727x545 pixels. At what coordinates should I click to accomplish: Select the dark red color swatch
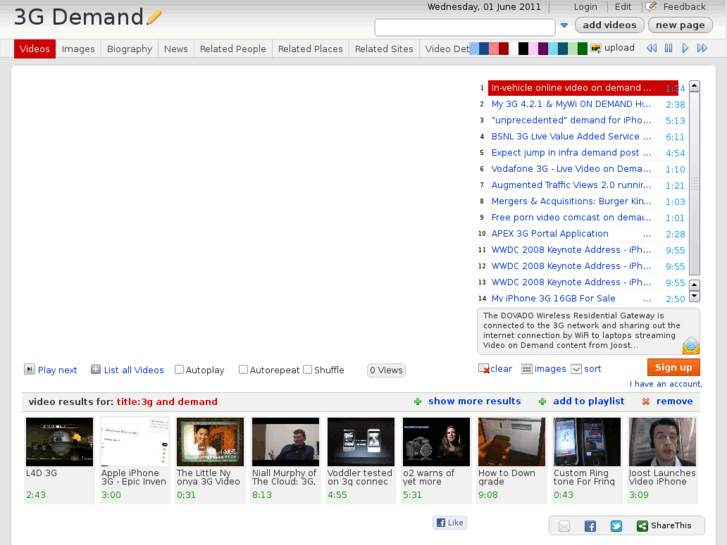coord(504,48)
